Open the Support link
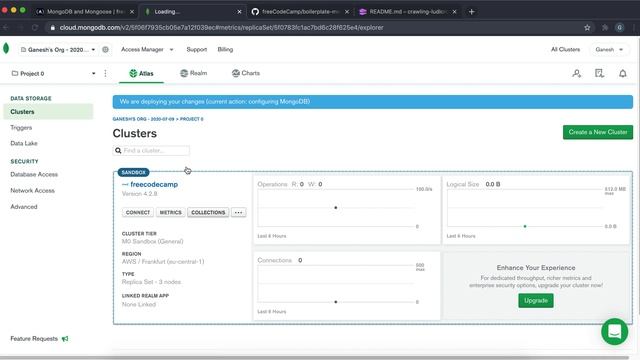The width and height of the screenshot is (640, 360). tap(197, 49)
